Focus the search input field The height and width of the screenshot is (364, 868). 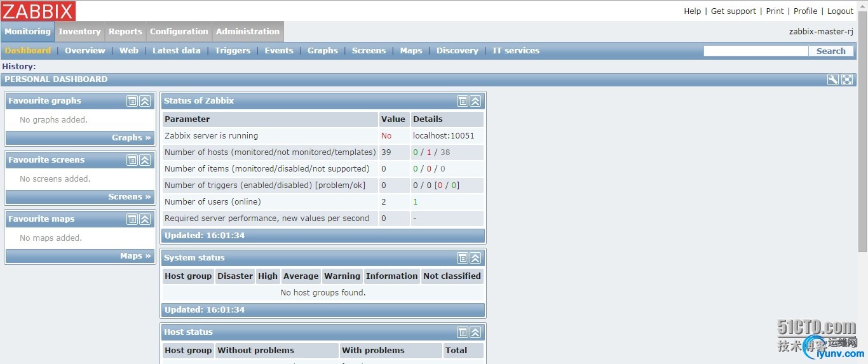(756, 51)
